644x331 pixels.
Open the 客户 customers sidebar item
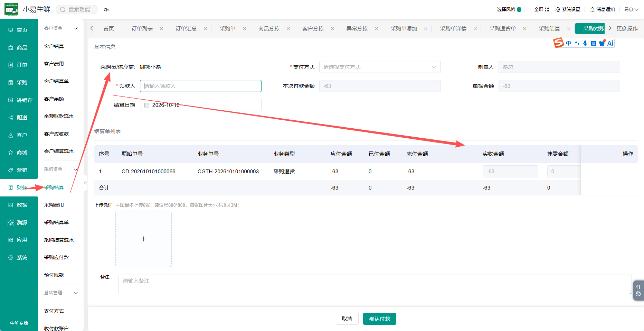tap(19, 135)
